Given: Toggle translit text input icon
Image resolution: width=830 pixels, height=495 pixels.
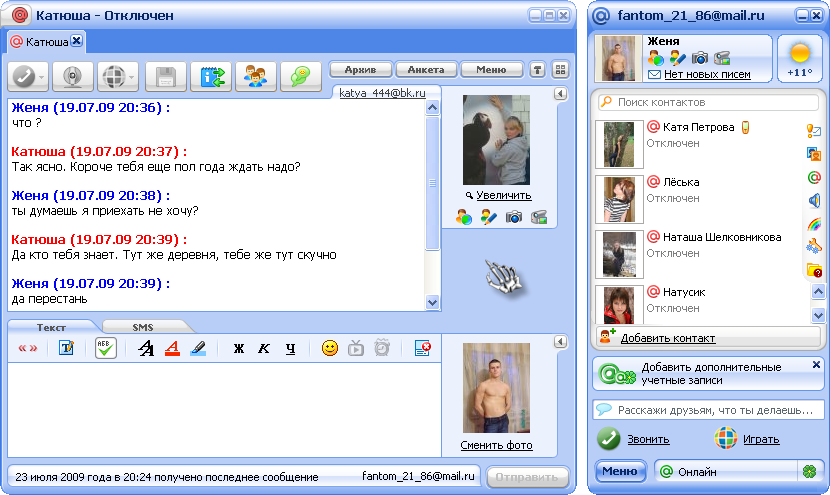Looking at the screenshot, I should pos(66,348).
